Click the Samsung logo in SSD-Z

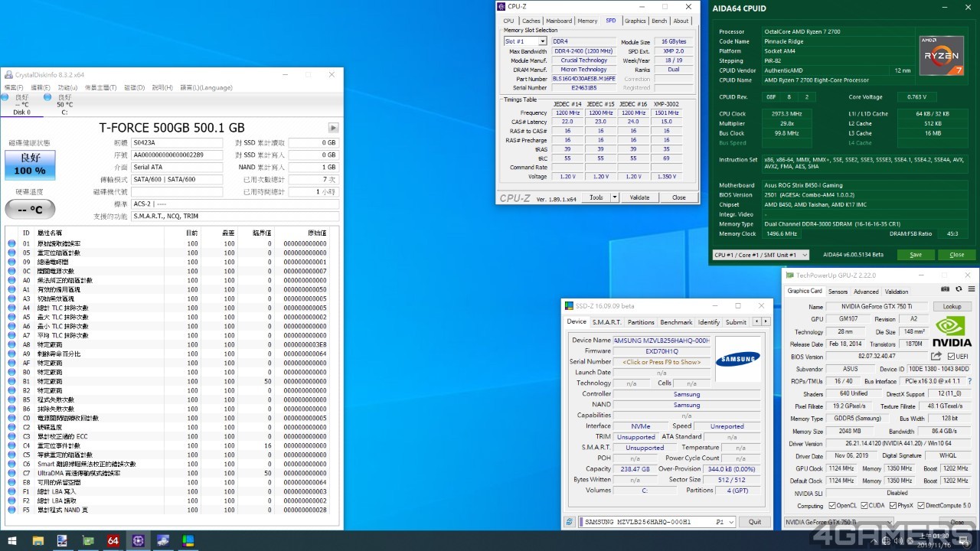coord(738,358)
